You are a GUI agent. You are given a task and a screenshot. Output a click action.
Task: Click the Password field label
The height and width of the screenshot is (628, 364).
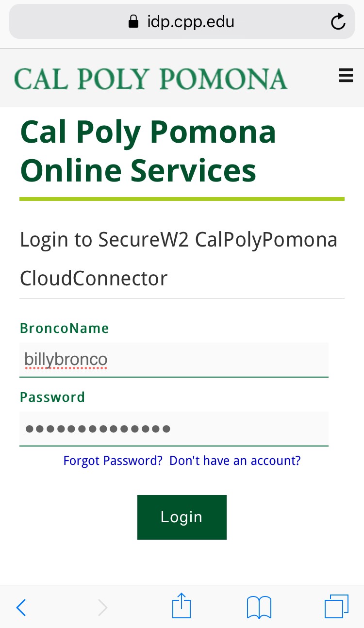click(52, 397)
